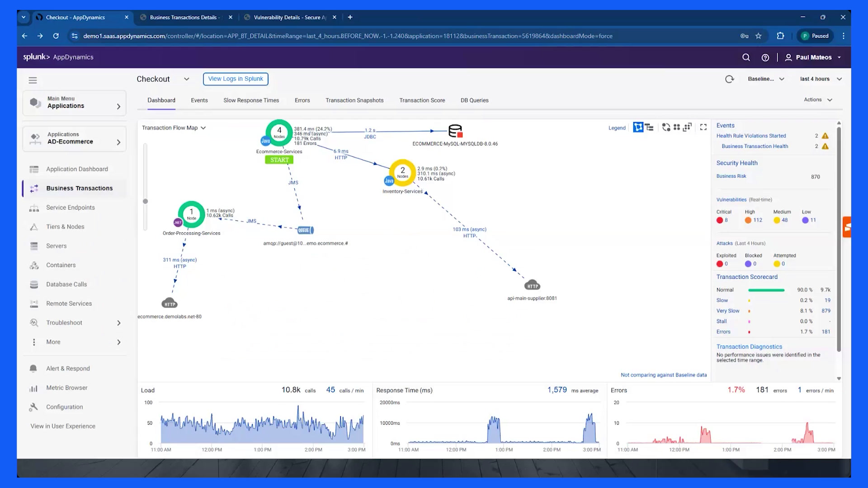The height and width of the screenshot is (488, 868).
Task: Open the last 4 hours time range dropdown
Action: (x=821, y=79)
